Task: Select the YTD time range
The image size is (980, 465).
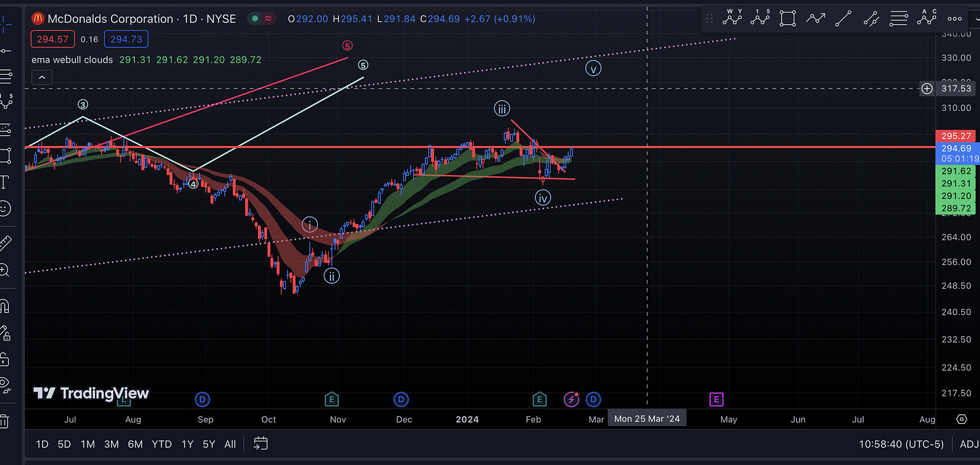Action: click(x=162, y=444)
